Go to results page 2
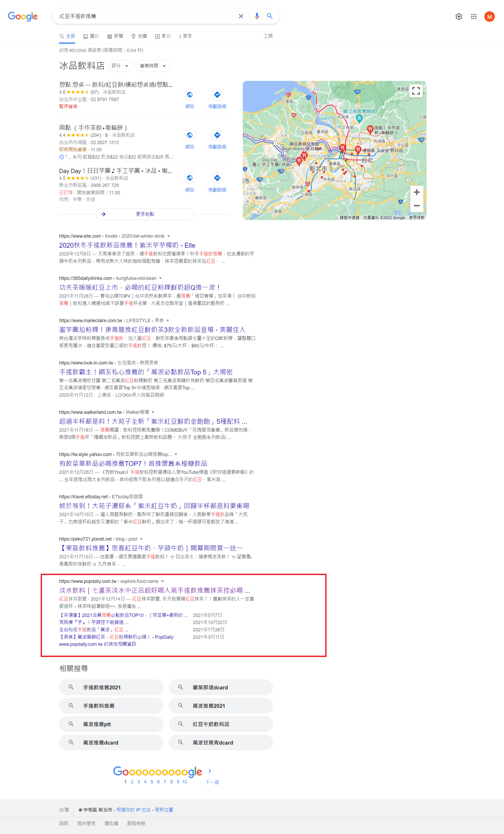The image size is (504, 834). pyautogui.click(x=132, y=782)
